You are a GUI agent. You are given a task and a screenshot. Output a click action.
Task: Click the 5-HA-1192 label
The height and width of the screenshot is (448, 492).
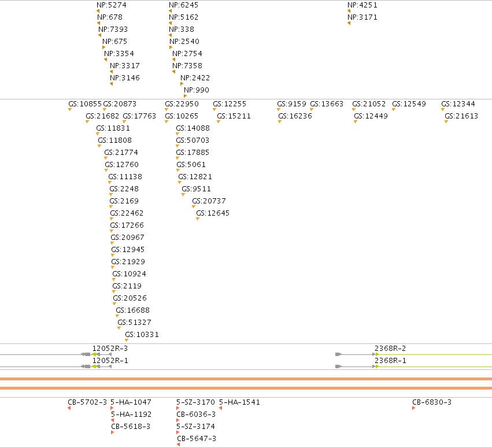click(131, 414)
